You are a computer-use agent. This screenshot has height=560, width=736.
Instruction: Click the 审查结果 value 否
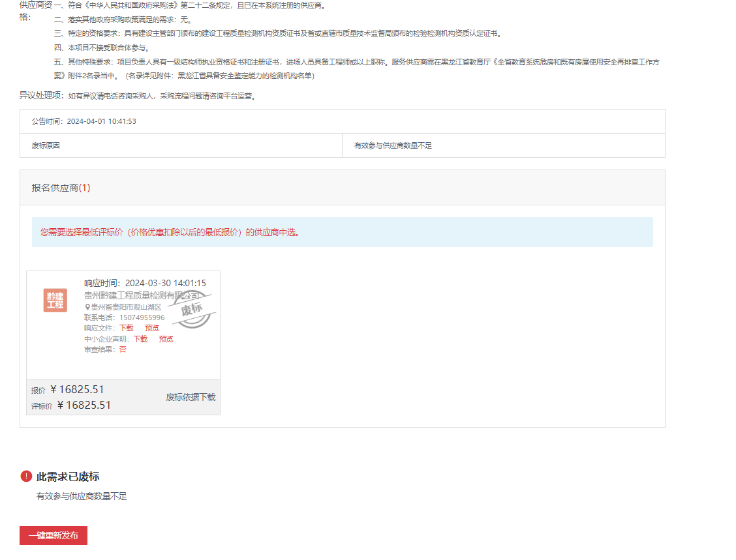click(x=123, y=349)
